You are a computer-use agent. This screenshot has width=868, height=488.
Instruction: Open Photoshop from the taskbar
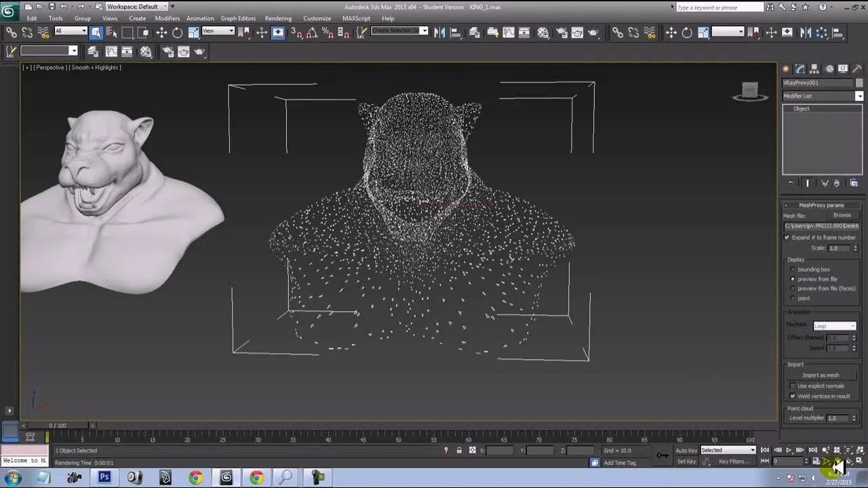(104, 477)
